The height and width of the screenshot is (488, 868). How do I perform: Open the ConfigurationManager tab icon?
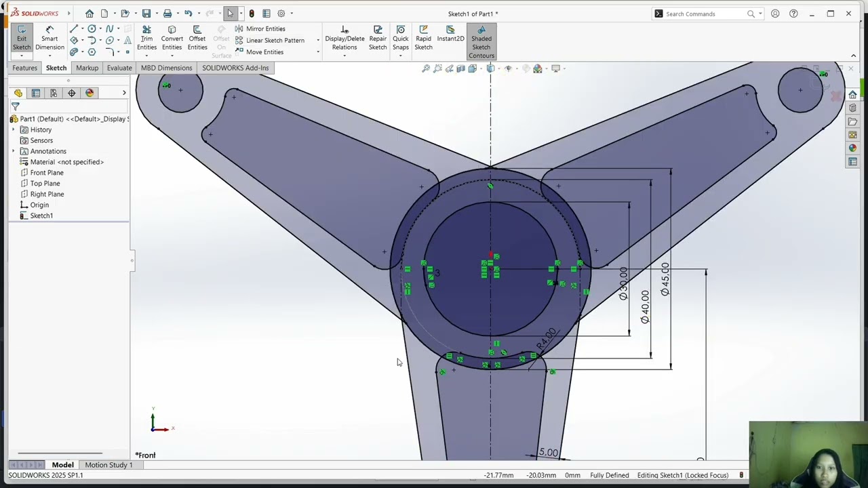tap(54, 93)
